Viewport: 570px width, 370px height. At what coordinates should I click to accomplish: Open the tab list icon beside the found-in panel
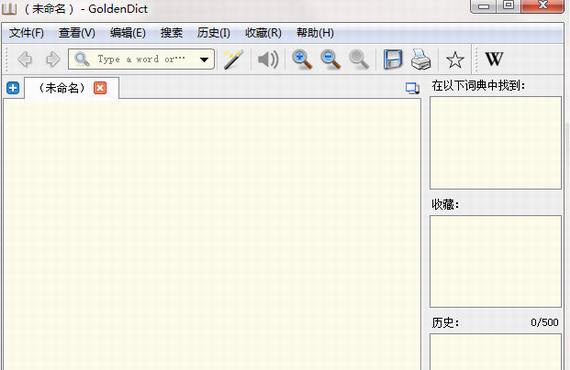(412, 88)
